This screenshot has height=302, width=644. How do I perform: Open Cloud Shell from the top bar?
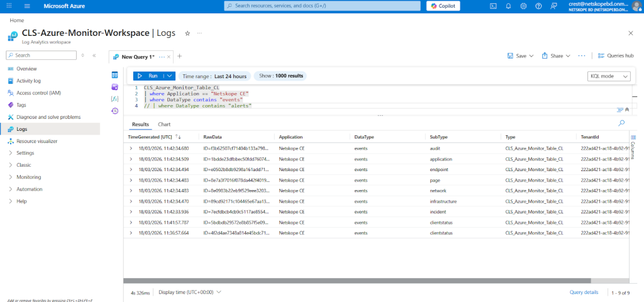[x=494, y=6]
